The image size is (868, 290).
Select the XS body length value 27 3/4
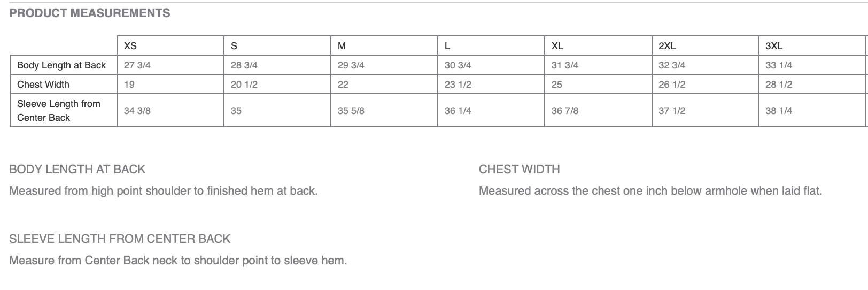(x=137, y=65)
